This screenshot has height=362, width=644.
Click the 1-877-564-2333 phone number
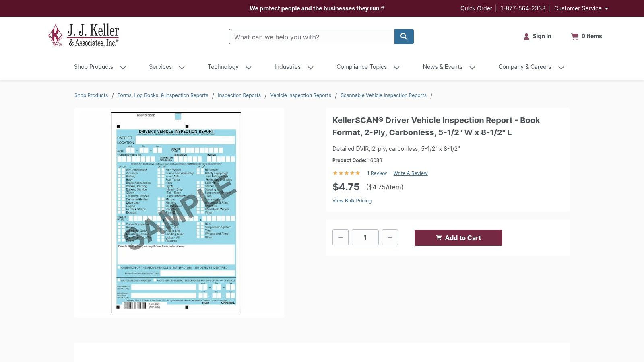(x=523, y=8)
